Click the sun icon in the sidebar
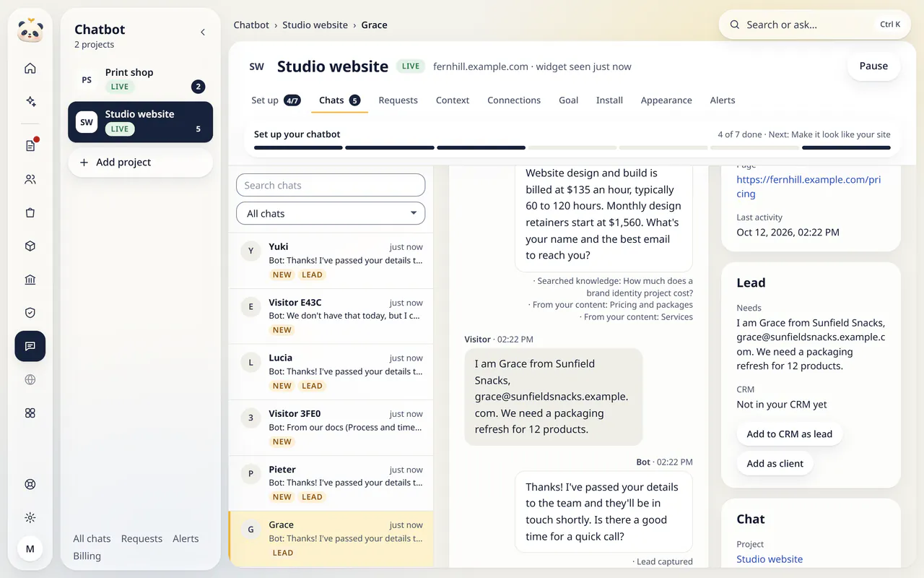 click(30, 517)
